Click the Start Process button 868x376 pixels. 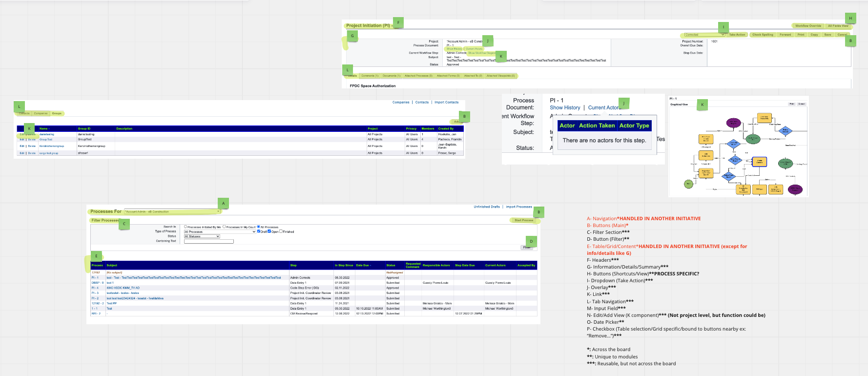(524, 220)
